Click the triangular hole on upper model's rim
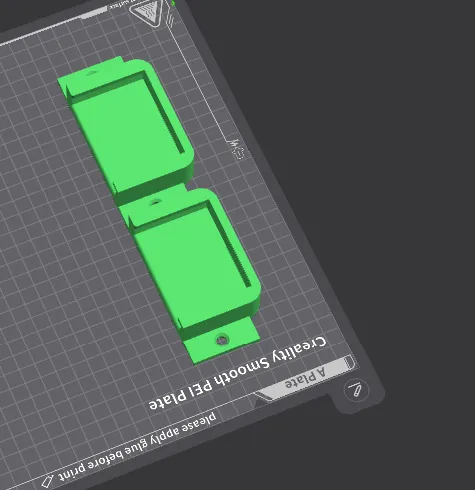The height and width of the screenshot is (490, 475). click(92, 73)
